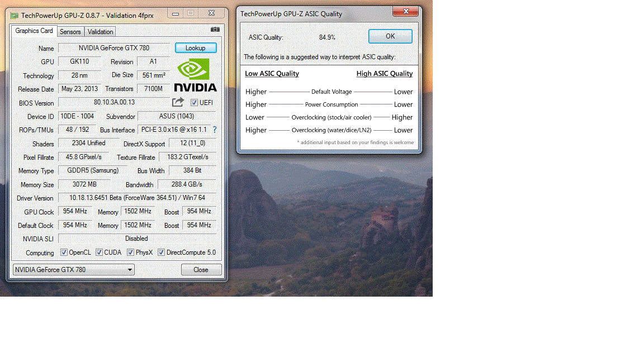Toggle the DirectCompute 5.0 checkbox
The width and height of the screenshot is (644, 362).
coord(162,253)
